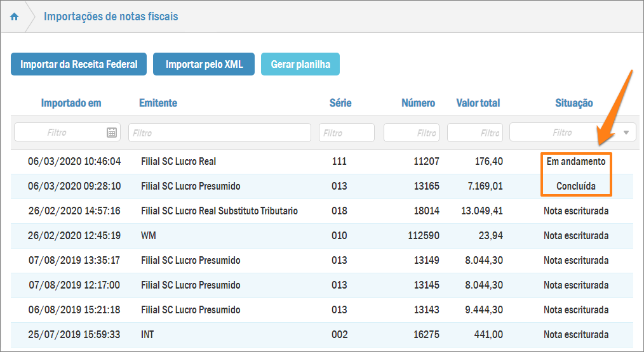Click Importar pelo XML button
The width and height of the screenshot is (644, 352).
point(204,64)
